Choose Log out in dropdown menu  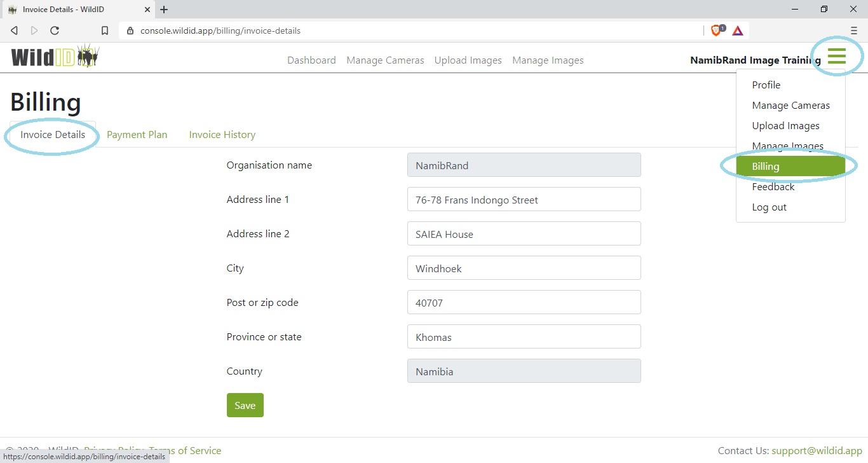(x=790, y=207)
